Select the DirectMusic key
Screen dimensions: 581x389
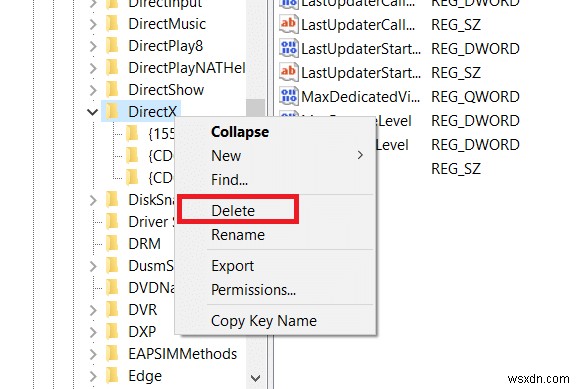click(167, 24)
